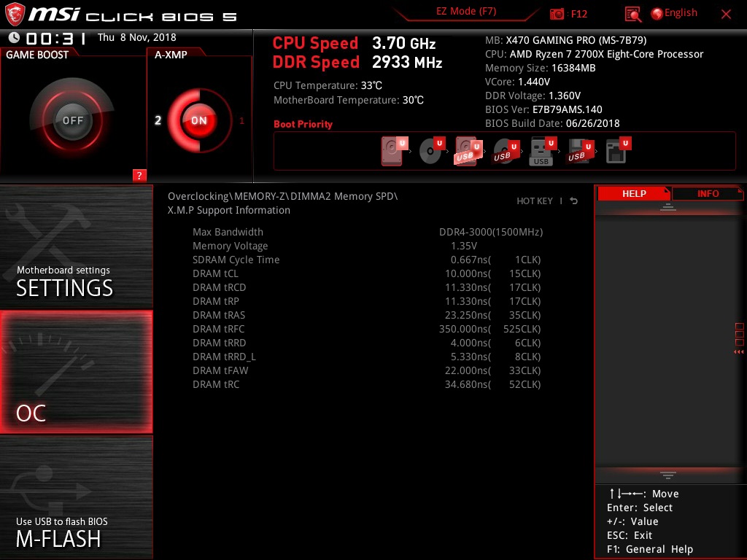Open the BIOS search magnifier icon

(632, 15)
